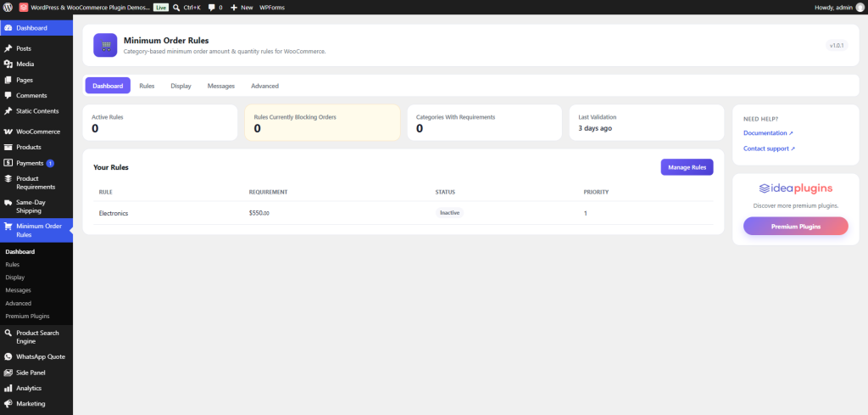
Task: Click the Posts pin icon
Action: pyautogui.click(x=8, y=48)
